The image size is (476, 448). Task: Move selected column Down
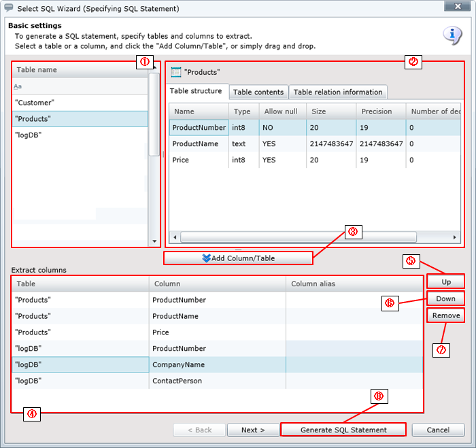tap(446, 299)
